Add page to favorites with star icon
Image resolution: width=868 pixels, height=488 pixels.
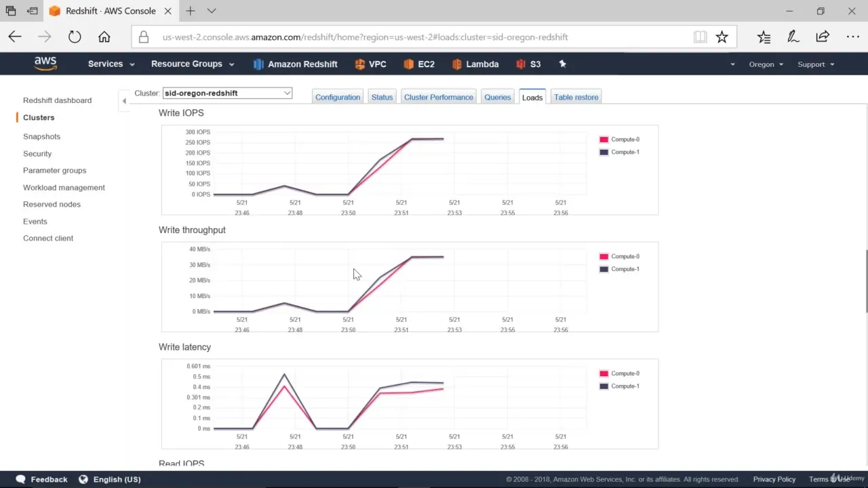tap(722, 37)
